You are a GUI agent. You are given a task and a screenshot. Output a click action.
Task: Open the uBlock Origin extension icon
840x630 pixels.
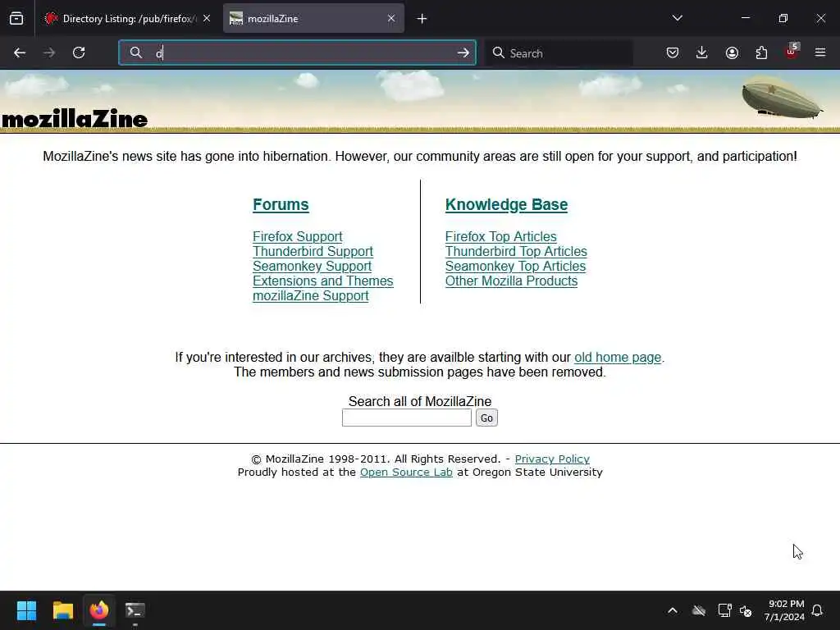[x=792, y=52]
